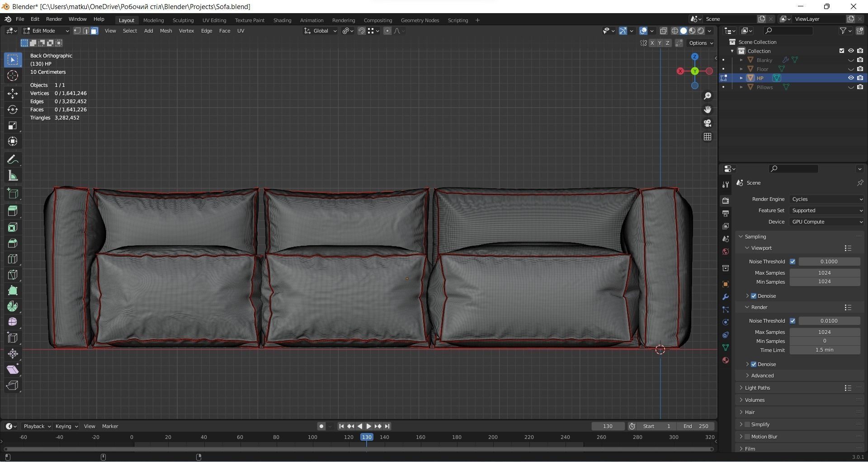Viewport: 868px width, 462px height.
Task: Click the Render Time Limit field
Action: coord(825,350)
